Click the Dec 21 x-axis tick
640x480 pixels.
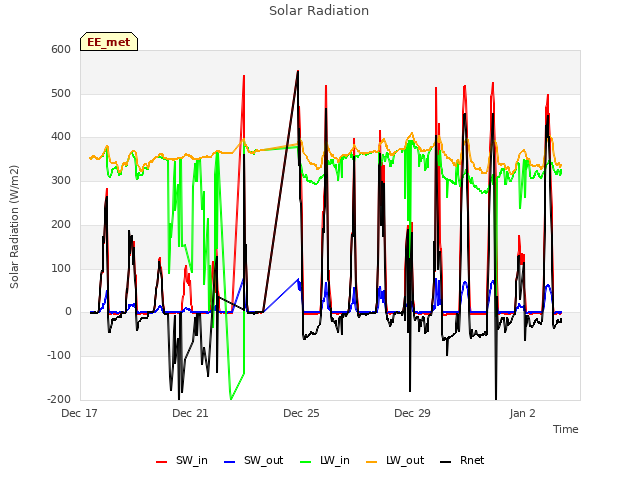click(x=190, y=413)
